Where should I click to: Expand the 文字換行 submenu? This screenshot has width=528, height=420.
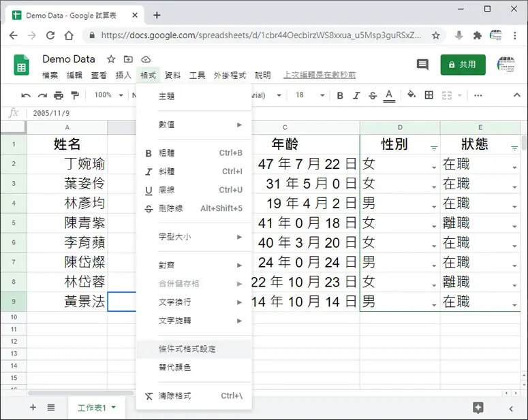point(193,302)
